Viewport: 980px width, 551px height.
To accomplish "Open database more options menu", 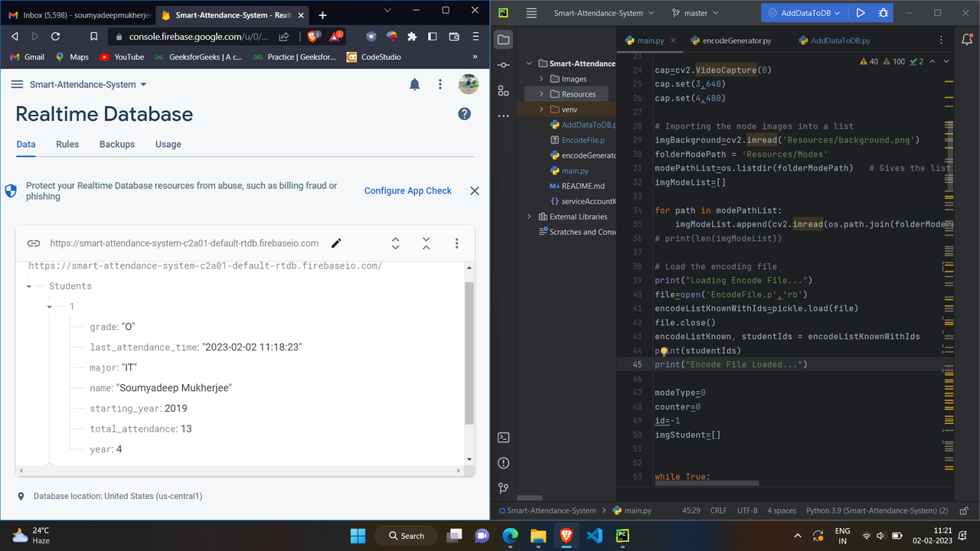I will click(457, 243).
